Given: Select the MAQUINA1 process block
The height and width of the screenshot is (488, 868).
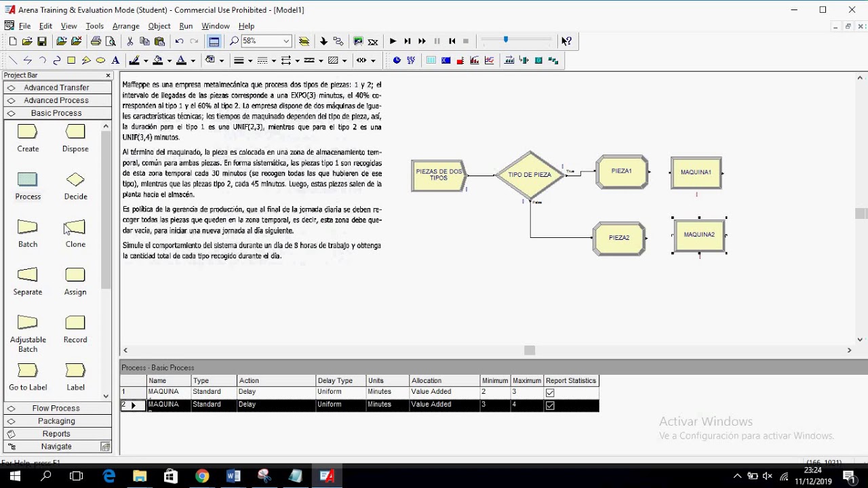Looking at the screenshot, I should click(696, 172).
